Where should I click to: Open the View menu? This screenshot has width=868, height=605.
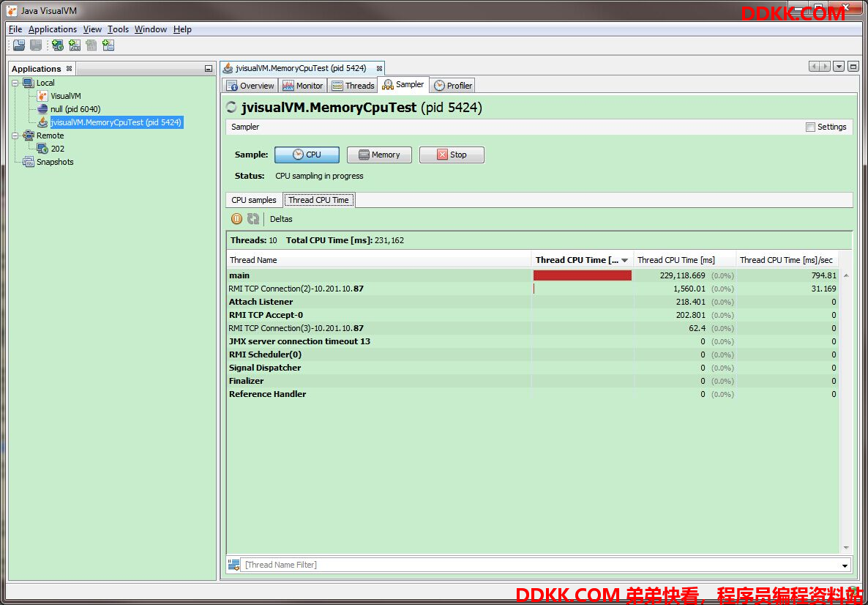92,29
